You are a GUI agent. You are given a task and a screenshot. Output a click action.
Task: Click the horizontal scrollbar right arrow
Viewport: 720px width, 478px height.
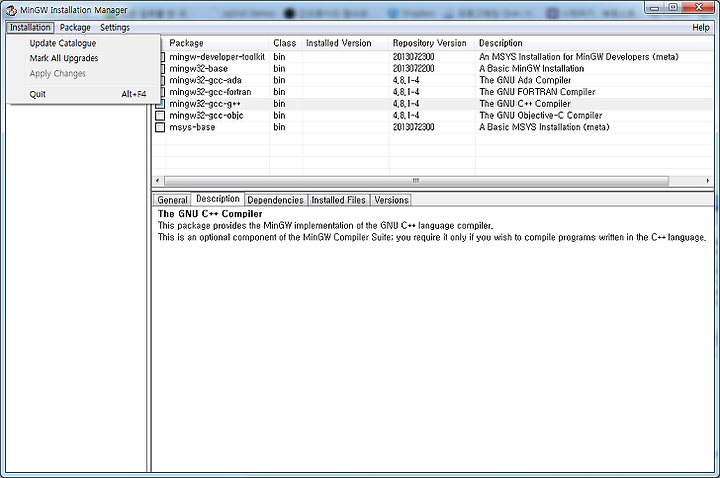pos(708,181)
